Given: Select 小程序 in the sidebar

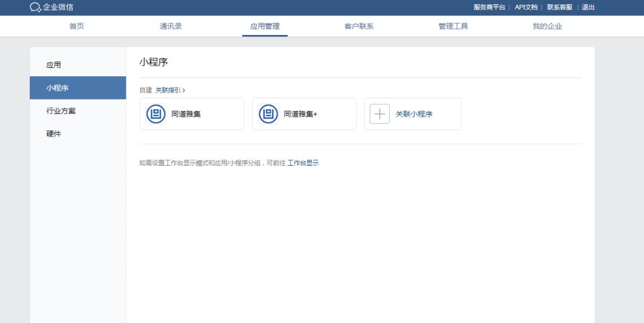Looking at the screenshot, I should pyautogui.click(x=78, y=88).
